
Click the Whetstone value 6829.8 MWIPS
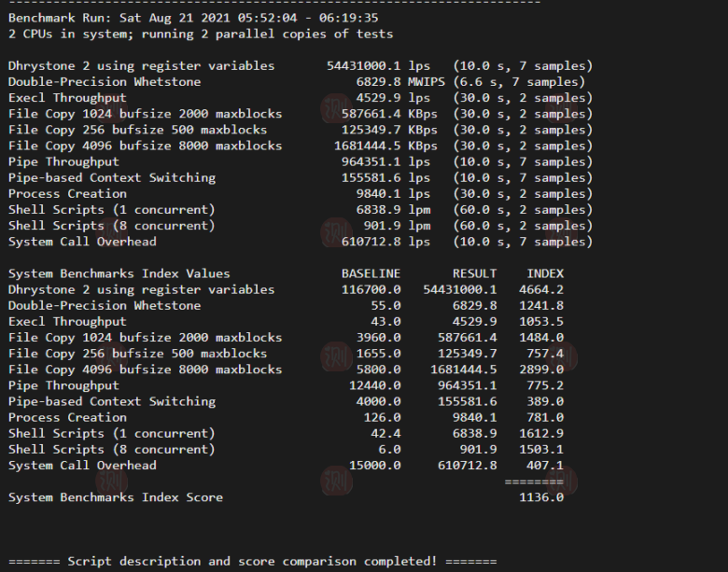click(400, 82)
